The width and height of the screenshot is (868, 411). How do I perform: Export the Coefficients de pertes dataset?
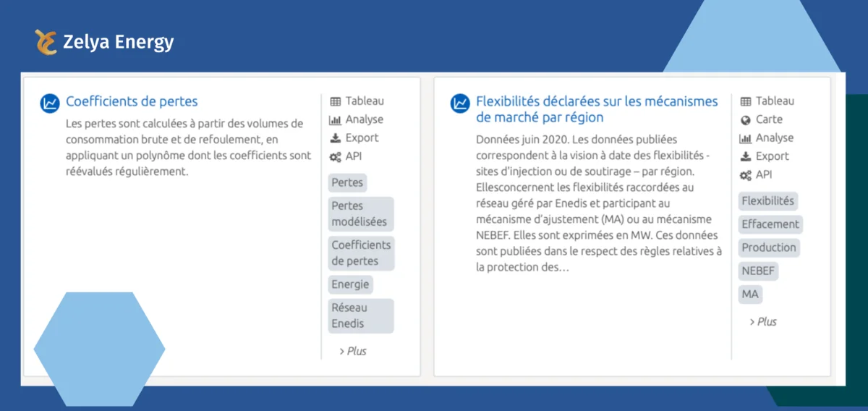click(x=354, y=137)
